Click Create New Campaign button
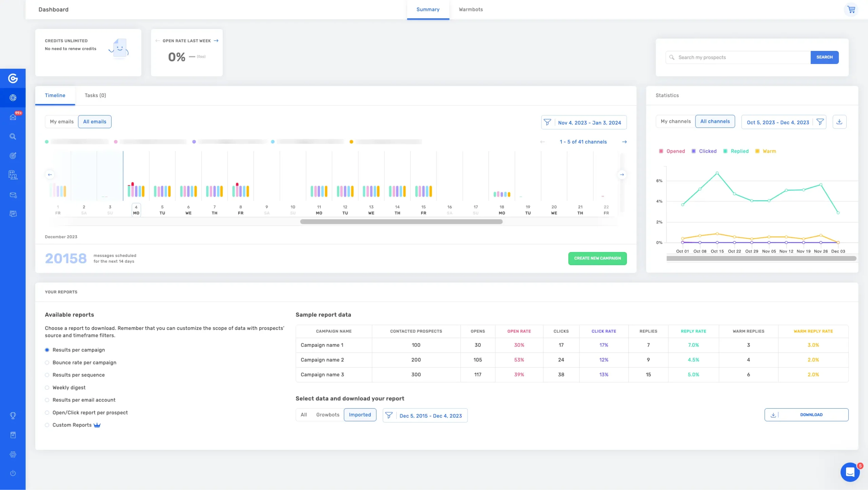The width and height of the screenshot is (868, 490). click(x=597, y=258)
